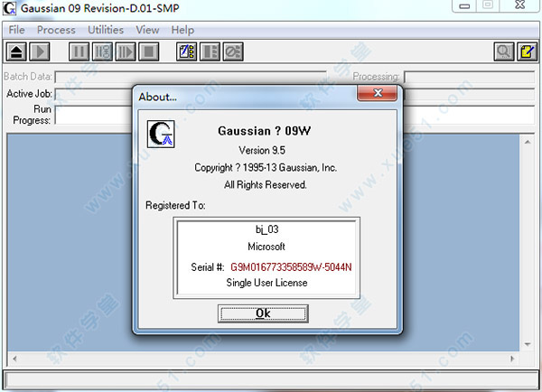Viewport: 542px width, 392px height.
Task: Click the pause-after-current-link toolbar icon
Action: (x=102, y=51)
